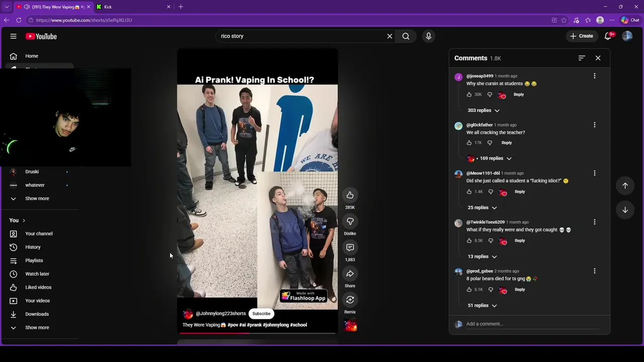Open Liked videos
Viewport: 644px width, 362px height.
click(x=39, y=288)
